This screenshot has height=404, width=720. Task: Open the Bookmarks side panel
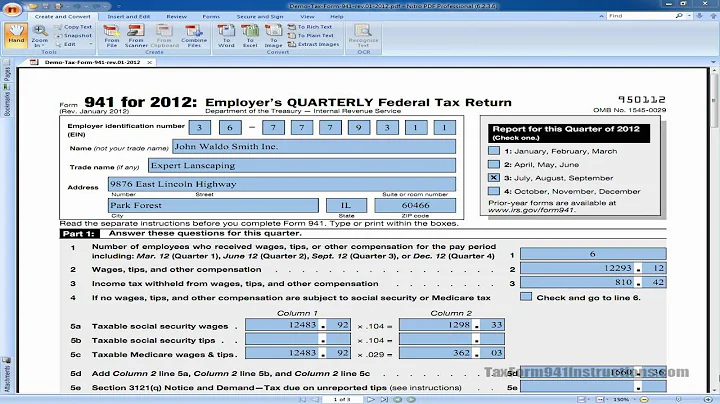point(7,100)
